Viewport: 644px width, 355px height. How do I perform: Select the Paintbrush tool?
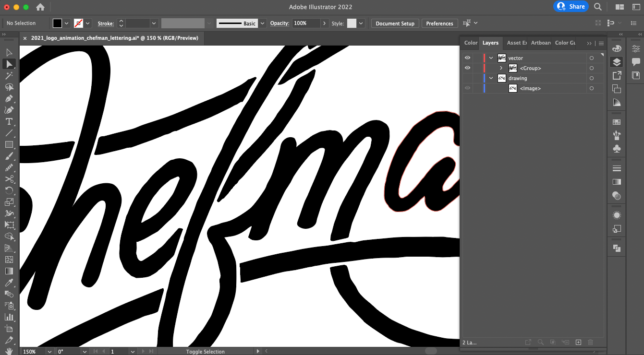tap(9, 156)
